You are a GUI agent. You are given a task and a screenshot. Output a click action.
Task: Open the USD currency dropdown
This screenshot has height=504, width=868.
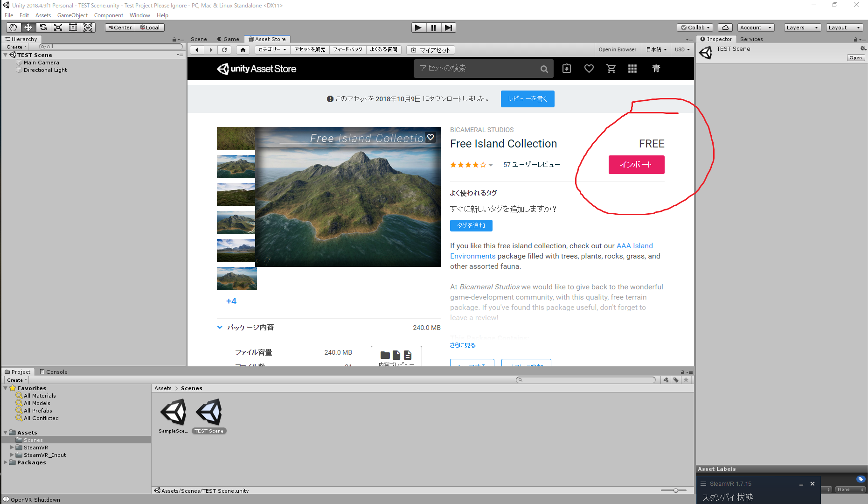point(682,49)
